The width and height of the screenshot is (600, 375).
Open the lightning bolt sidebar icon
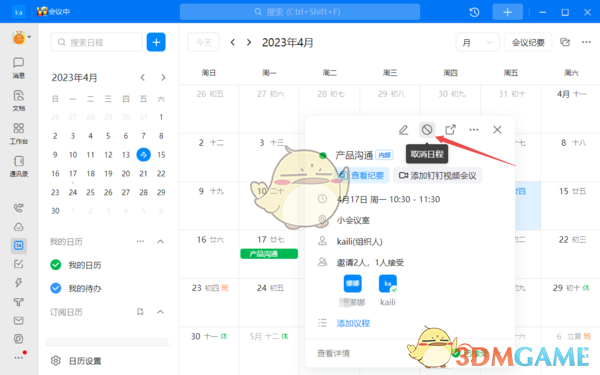pyautogui.click(x=18, y=282)
